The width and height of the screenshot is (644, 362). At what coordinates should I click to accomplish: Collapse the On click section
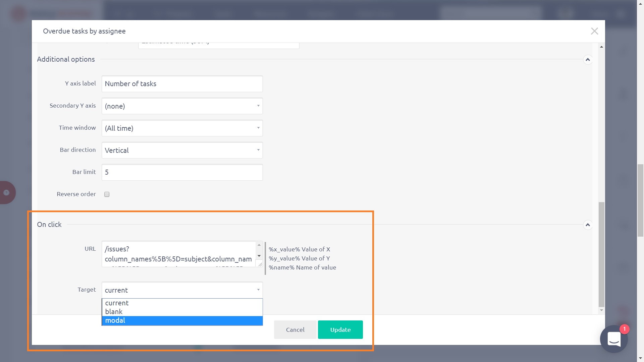588,225
